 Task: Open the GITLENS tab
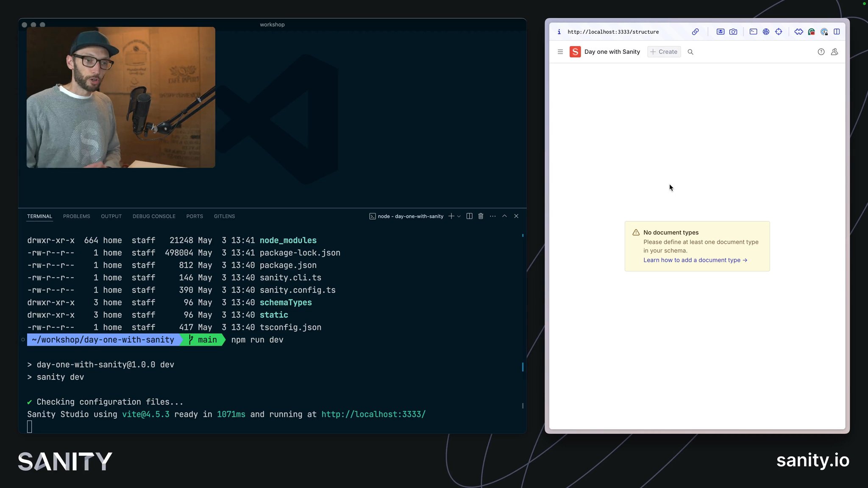coord(224,216)
